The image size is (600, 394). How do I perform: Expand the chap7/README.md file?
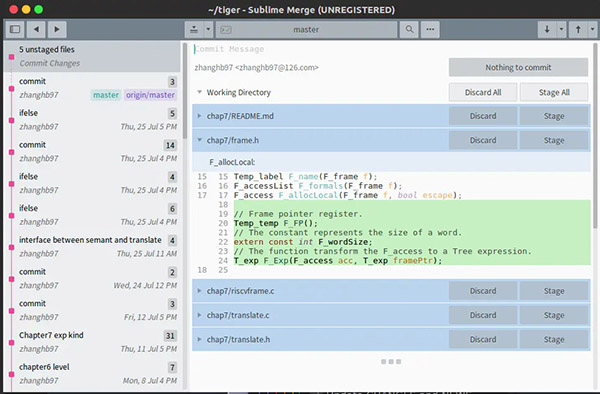point(199,116)
